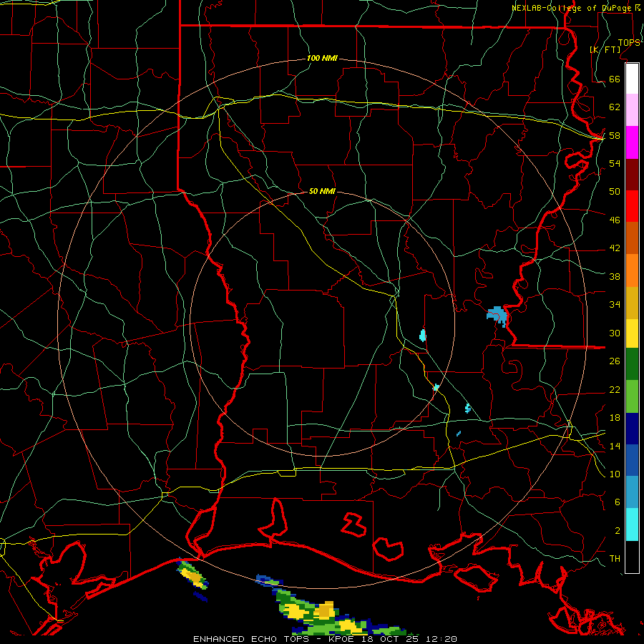Pick the light green legend swatch
This screenshot has height=644, width=644.
[x=632, y=396]
